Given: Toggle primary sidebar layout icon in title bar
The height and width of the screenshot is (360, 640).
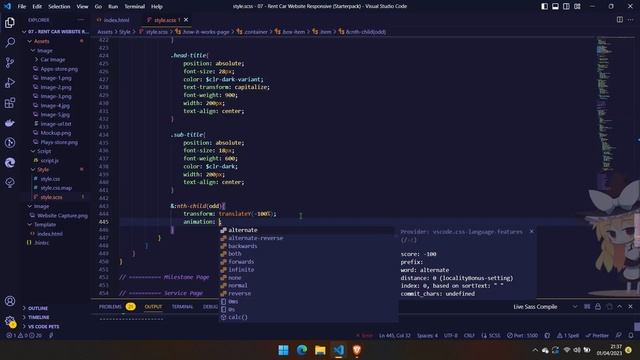Looking at the screenshot, I should (544, 7).
